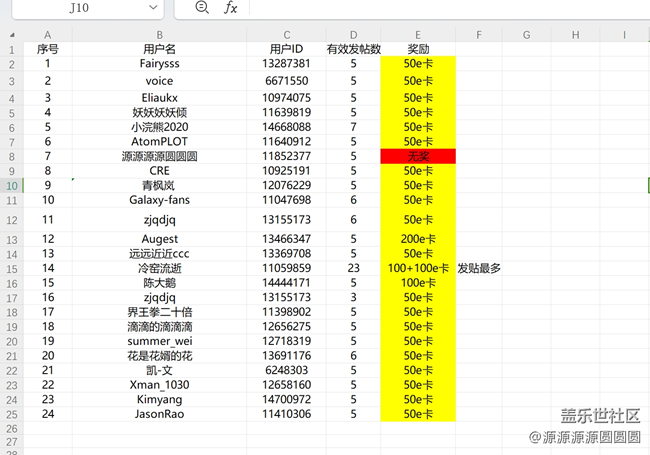
Task: Select the cell containing JasonRao
Action: 159,414
